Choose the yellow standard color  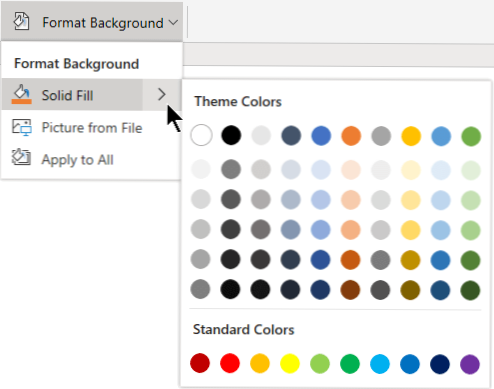tap(290, 363)
